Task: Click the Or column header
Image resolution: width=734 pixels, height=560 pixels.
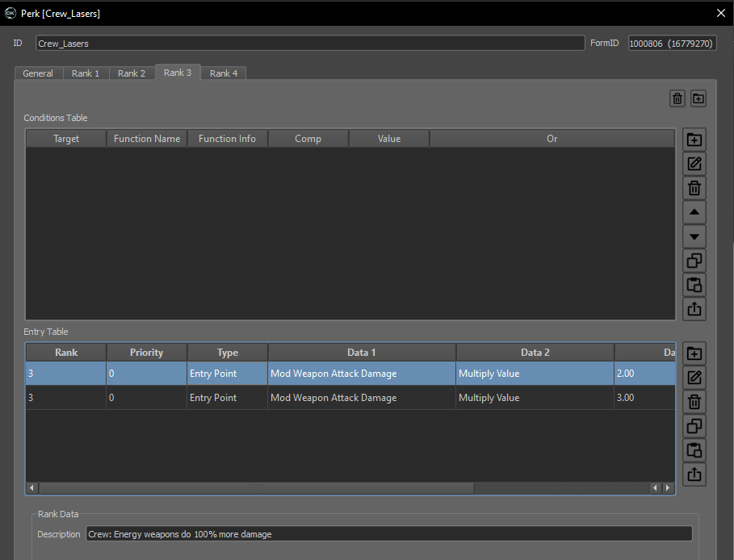Action: 552,139
